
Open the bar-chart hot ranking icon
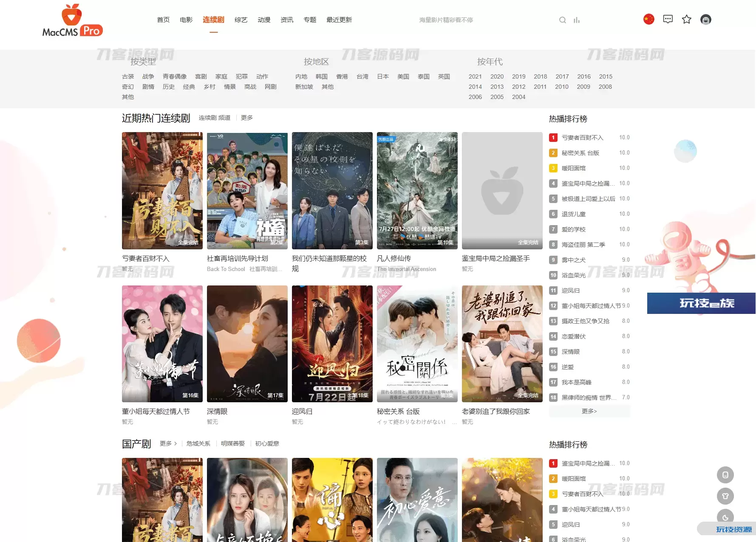[x=576, y=20]
